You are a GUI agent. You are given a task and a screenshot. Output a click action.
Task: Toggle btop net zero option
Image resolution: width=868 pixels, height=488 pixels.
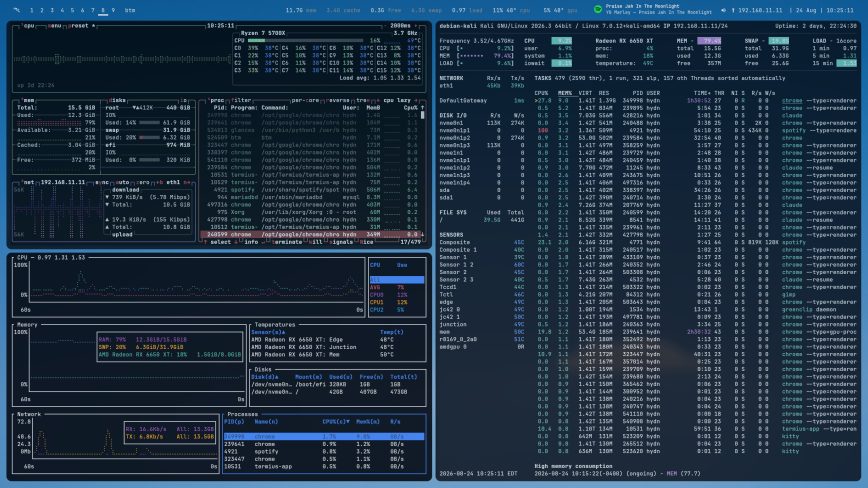143,182
